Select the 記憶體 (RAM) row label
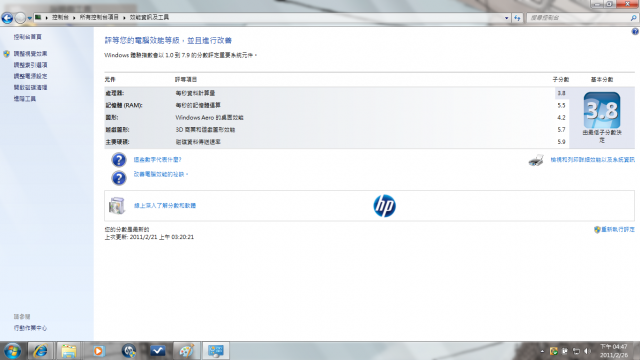The image size is (640, 360). point(124,105)
